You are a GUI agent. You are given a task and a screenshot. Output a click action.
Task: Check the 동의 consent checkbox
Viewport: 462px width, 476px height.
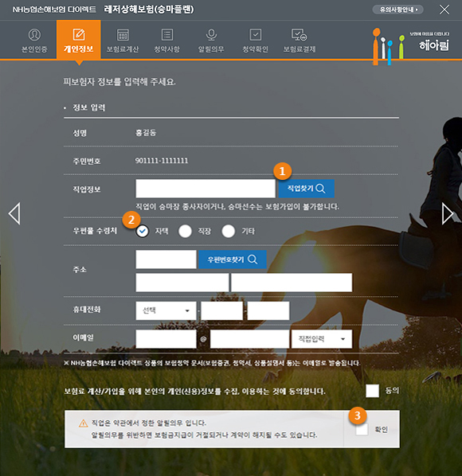[x=373, y=391]
